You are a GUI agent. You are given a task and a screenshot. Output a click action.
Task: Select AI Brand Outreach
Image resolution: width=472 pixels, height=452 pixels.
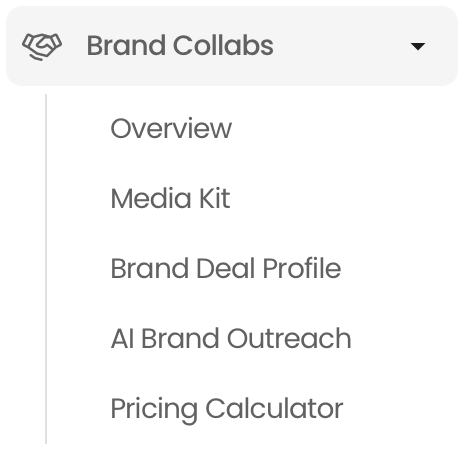(231, 339)
